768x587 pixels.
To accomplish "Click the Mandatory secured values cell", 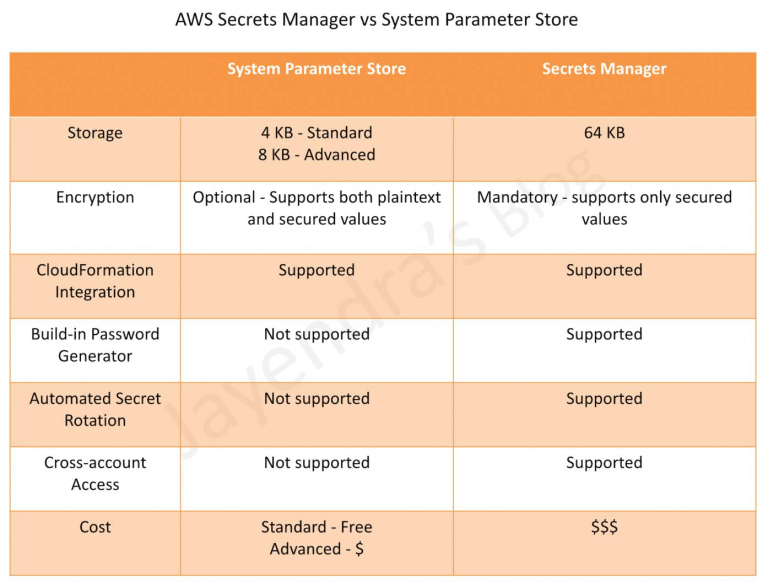I will tap(604, 208).
